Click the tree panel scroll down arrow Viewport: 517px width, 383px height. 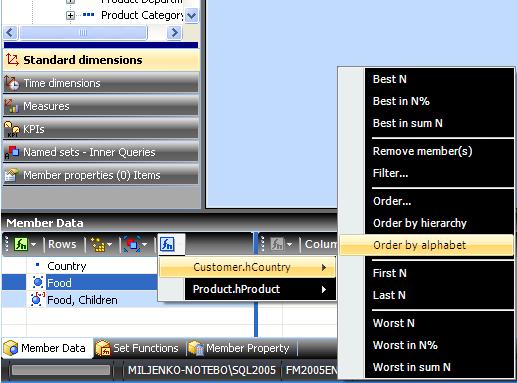pos(192,15)
